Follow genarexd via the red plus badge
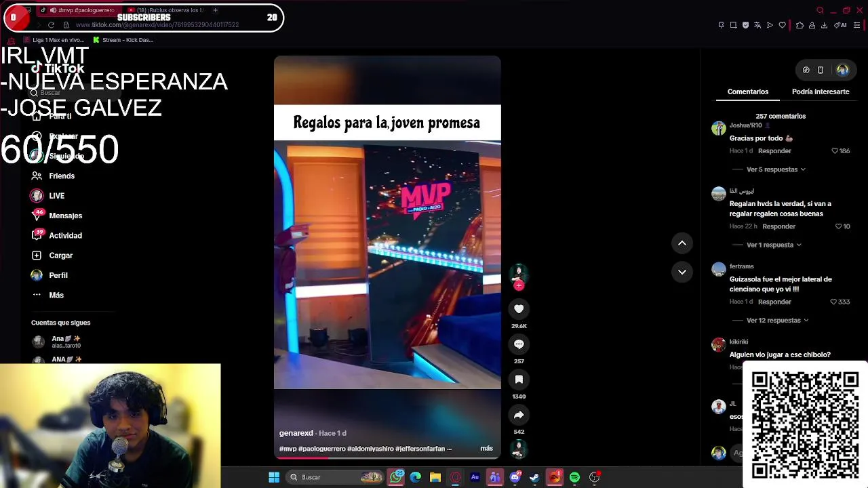 519,286
